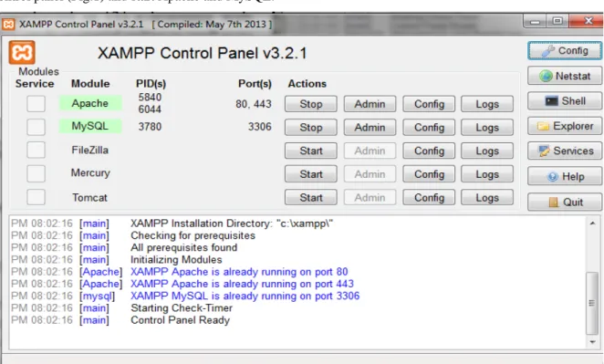This screenshot has width=604, height=364.
Task: Click the XAMPP title bar icon
Action: click(8, 25)
